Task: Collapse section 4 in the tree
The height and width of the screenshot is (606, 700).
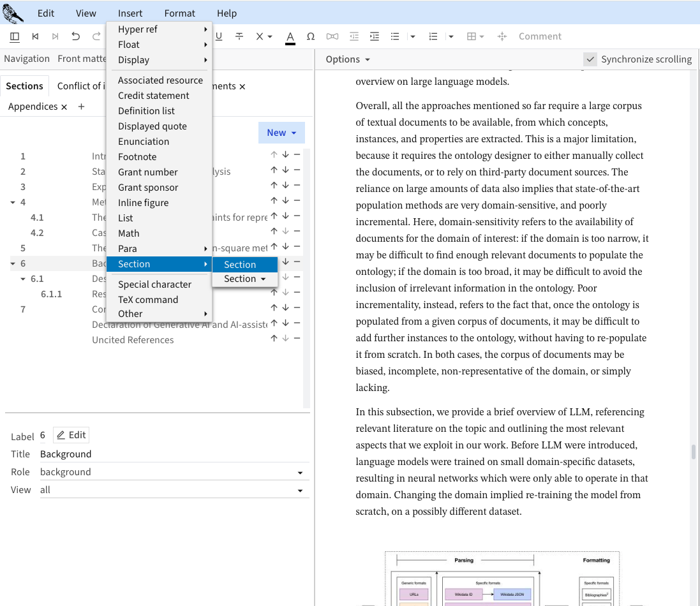Action: [x=13, y=202]
